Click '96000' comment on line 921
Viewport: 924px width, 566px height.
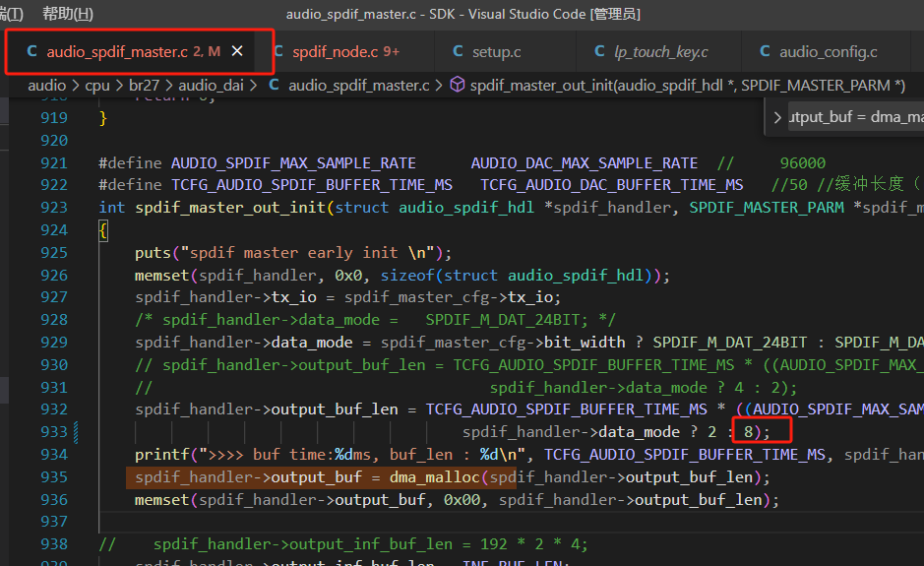point(803,162)
